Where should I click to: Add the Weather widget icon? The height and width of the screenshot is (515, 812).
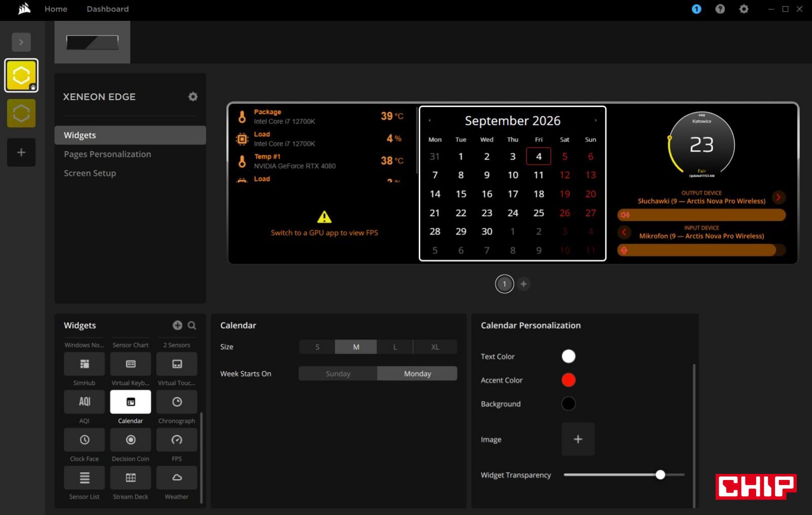177,477
